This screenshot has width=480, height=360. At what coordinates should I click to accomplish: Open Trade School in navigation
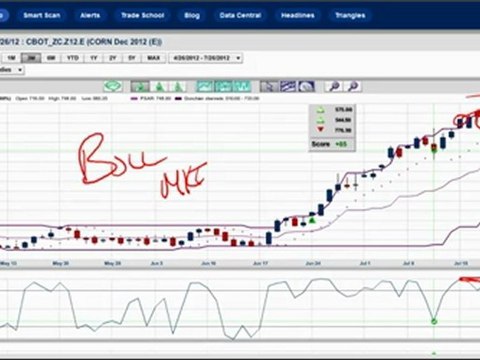click(x=143, y=15)
